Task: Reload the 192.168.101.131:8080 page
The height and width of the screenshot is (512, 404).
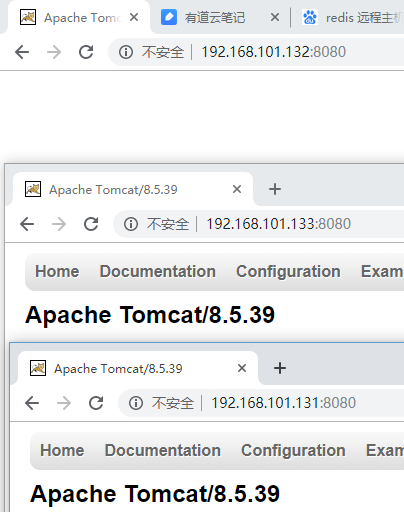Action: 96,403
